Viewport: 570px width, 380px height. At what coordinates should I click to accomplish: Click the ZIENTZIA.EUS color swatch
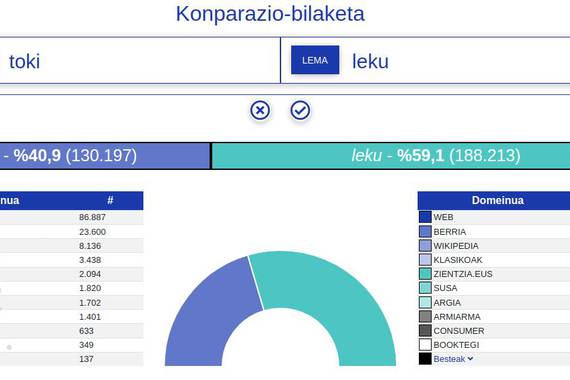[425, 274]
